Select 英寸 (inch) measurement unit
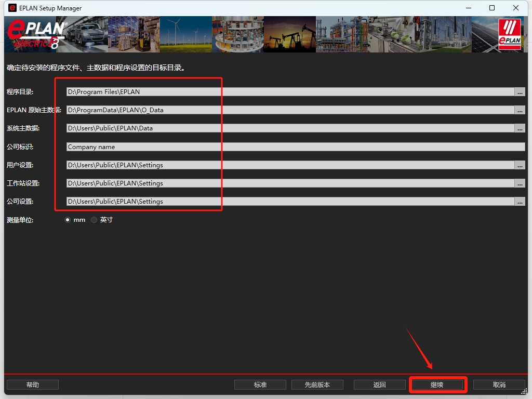Viewport: 532px width, 399px height. tap(94, 220)
